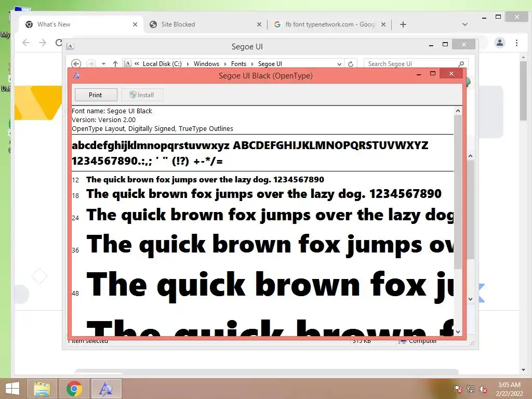Open Google Chrome from the taskbar

(x=74, y=389)
